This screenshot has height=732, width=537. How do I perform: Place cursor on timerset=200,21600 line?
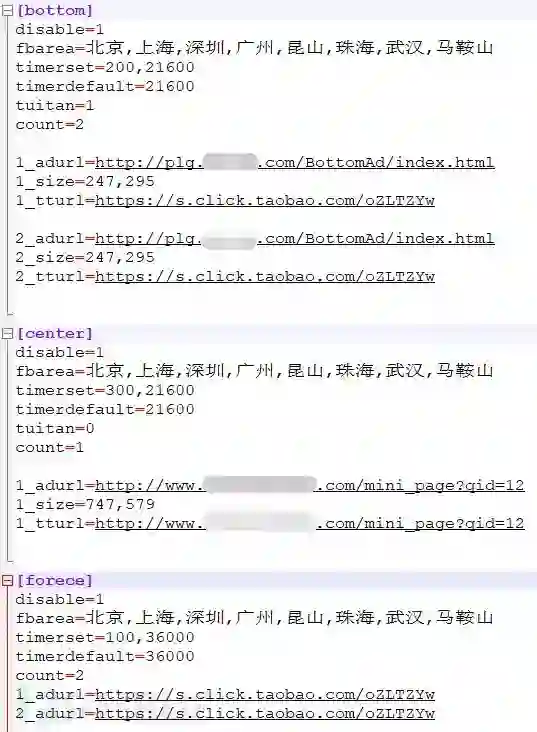point(105,67)
